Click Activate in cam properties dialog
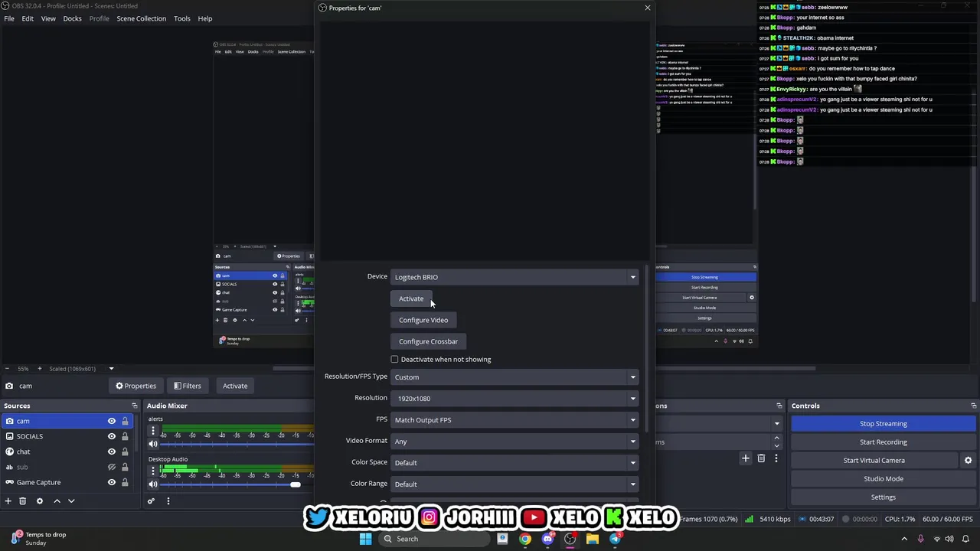The image size is (980, 551). (x=411, y=298)
